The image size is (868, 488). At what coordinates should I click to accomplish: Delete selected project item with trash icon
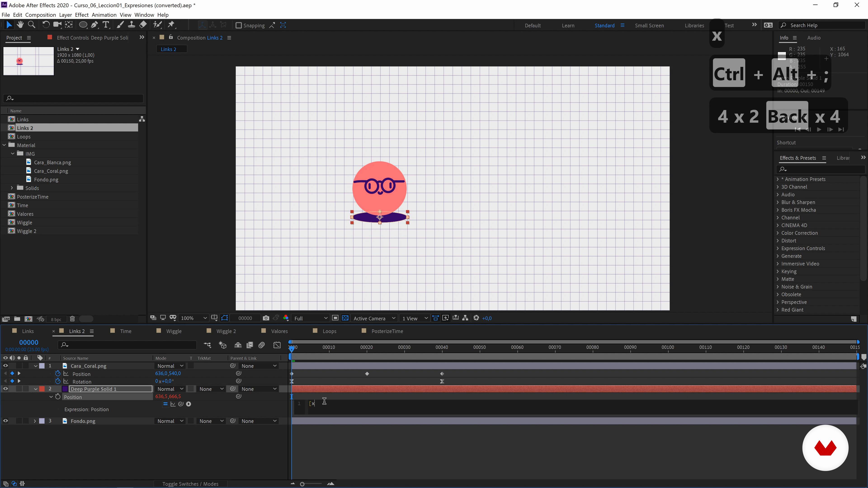tap(72, 319)
